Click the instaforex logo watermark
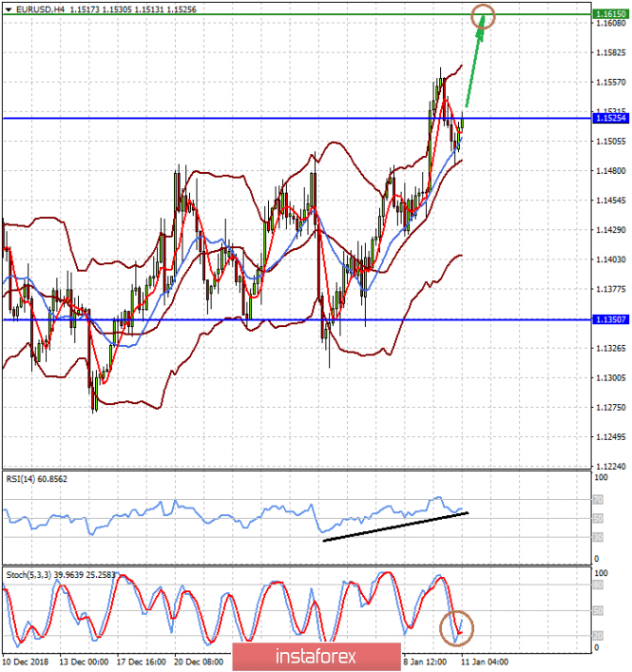Viewport: 632px width, 672px height. tap(314, 656)
